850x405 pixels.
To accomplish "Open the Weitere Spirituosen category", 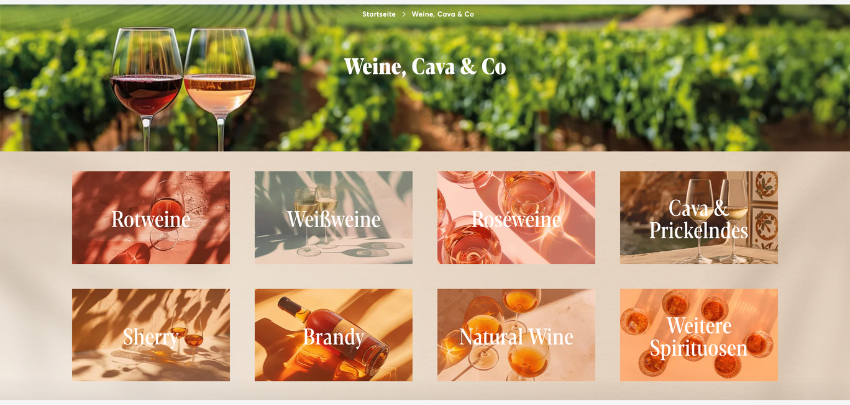I will (699, 335).
